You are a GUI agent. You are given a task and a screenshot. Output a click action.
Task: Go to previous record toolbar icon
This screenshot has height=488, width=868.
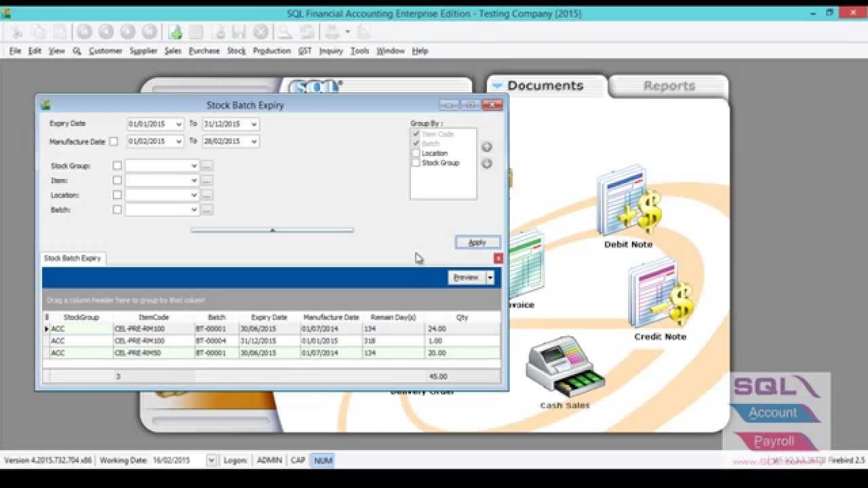pos(106,32)
